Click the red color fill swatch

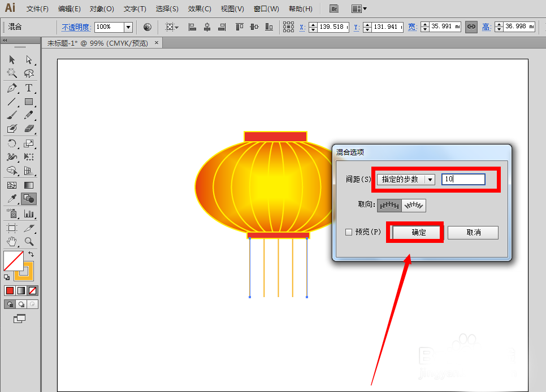(10, 290)
